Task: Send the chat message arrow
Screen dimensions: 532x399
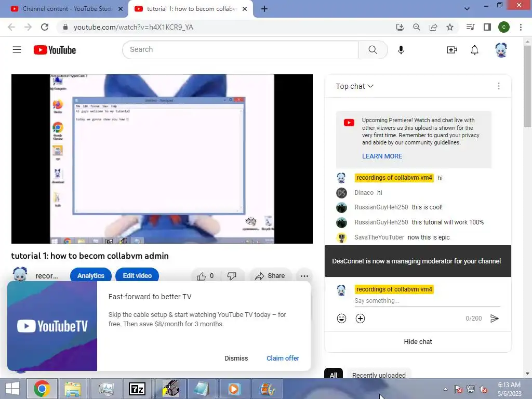Action: (x=495, y=318)
